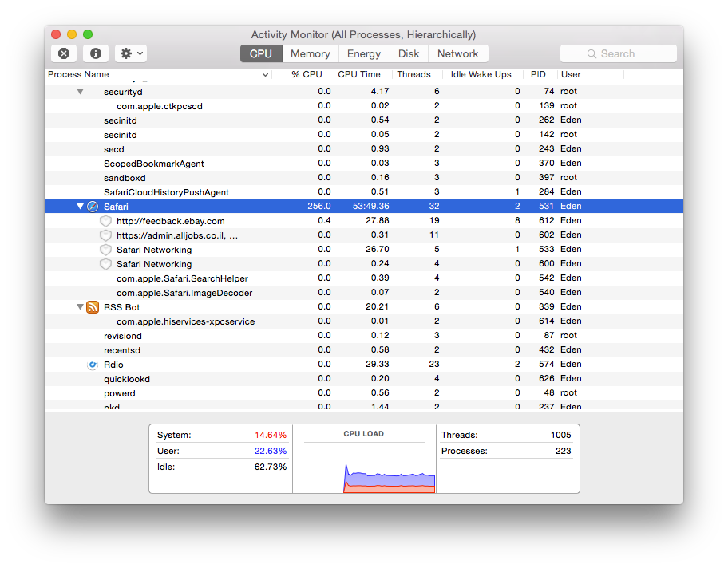Sort by the User column

[x=571, y=74]
